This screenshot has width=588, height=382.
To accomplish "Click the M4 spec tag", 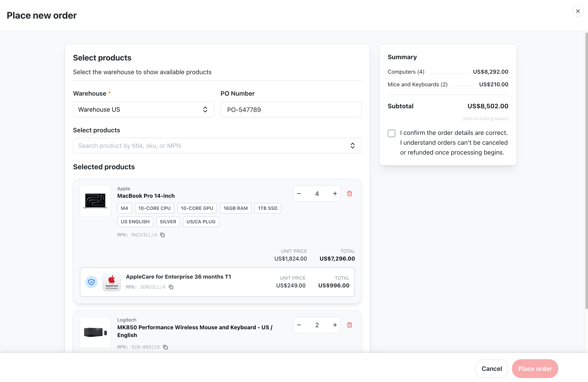I will 124,208.
